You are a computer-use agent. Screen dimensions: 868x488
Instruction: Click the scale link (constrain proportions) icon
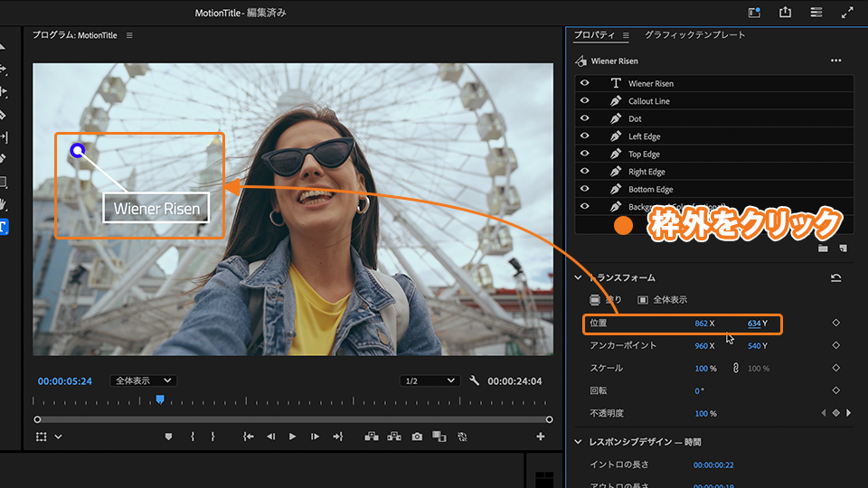[x=735, y=368]
